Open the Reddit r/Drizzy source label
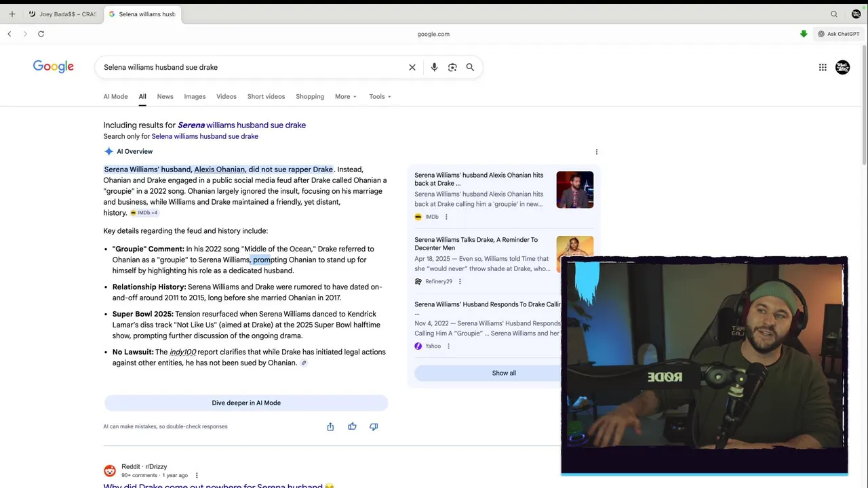The image size is (868, 488). pyautogui.click(x=144, y=466)
